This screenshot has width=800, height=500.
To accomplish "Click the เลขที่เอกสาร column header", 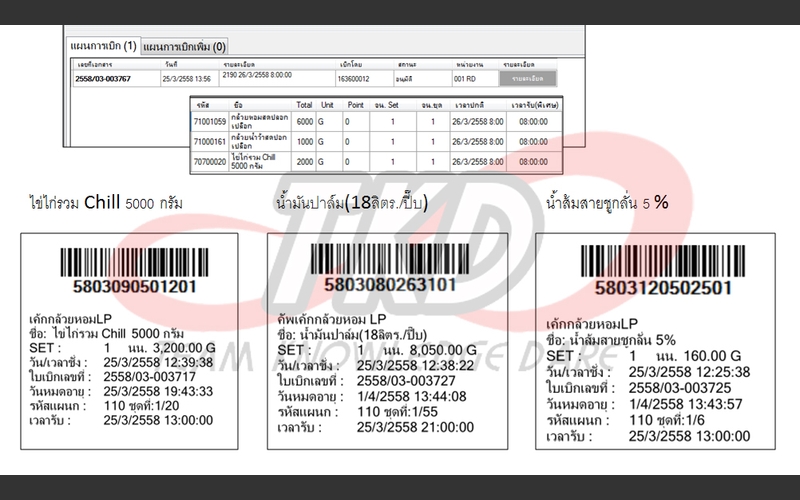I will click(95, 65).
